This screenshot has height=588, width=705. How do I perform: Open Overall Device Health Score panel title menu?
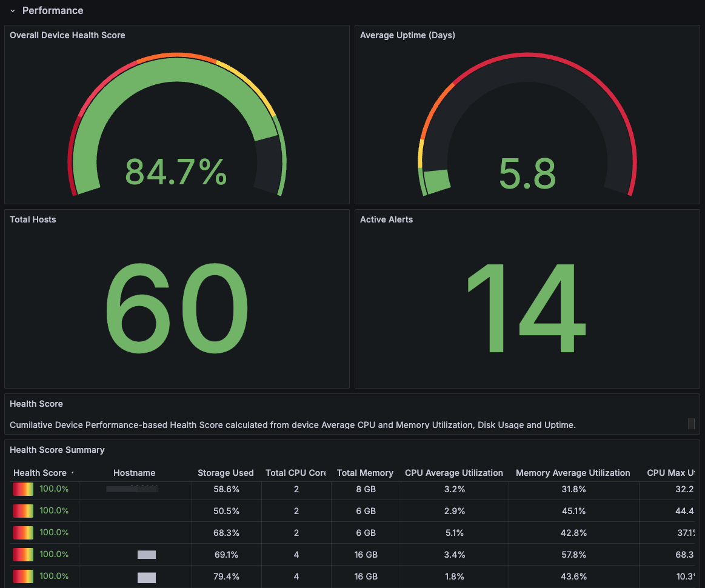[x=67, y=35]
